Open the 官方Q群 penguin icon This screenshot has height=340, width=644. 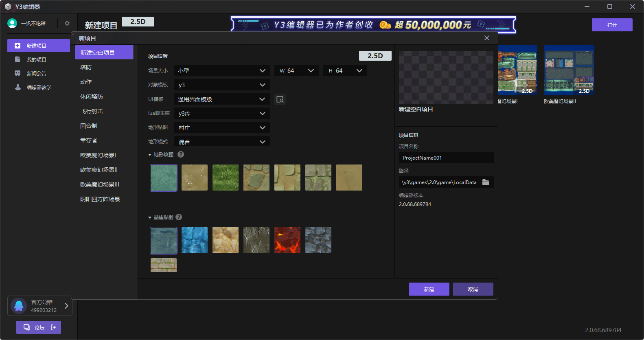pos(19,305)
